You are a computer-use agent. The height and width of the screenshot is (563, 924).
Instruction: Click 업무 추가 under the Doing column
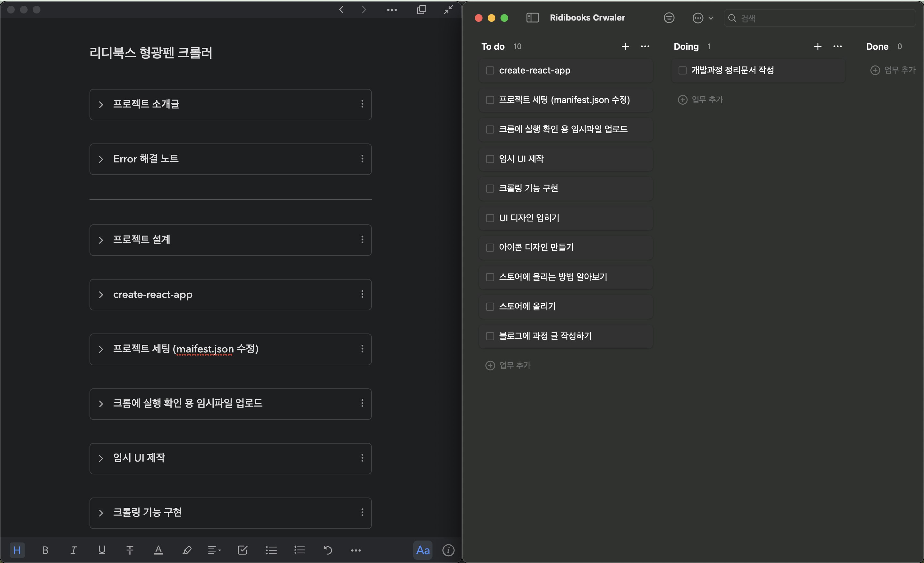(x=700, y=100)
